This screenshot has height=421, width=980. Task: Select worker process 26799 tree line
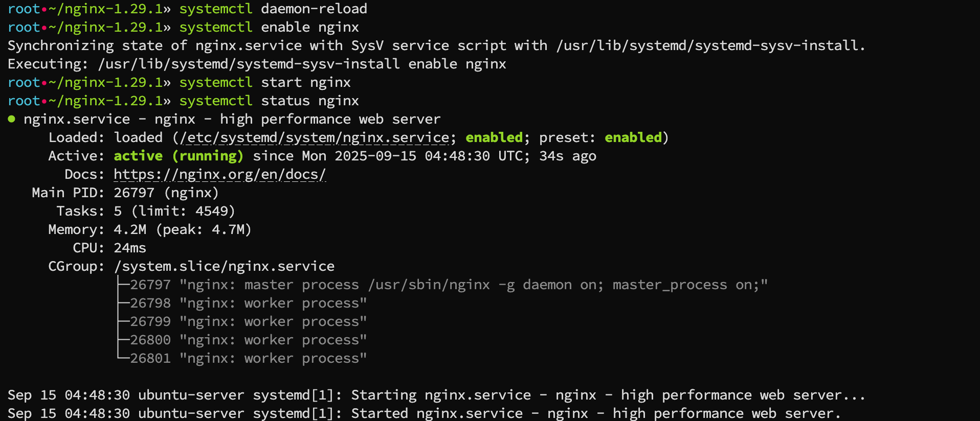(x=242, y=321)
